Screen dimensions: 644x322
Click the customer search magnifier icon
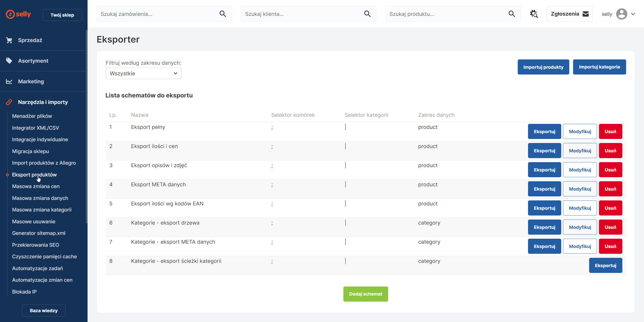(367, 14)
